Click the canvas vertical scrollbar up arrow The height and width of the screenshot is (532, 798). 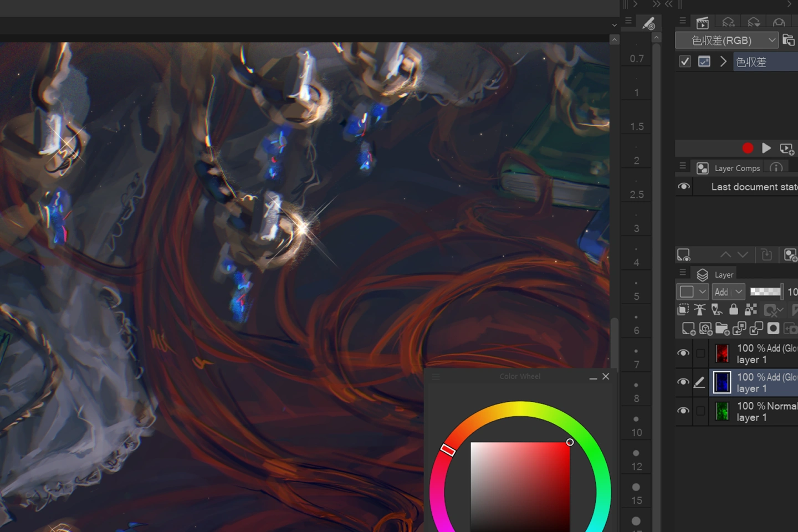pos(614,40)
